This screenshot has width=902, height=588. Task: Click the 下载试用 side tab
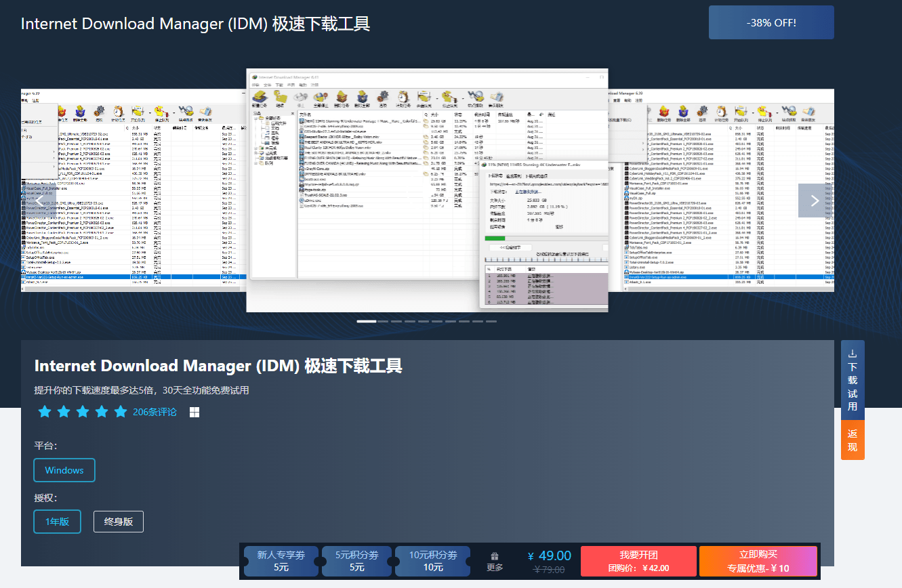[x=853, y=380]
